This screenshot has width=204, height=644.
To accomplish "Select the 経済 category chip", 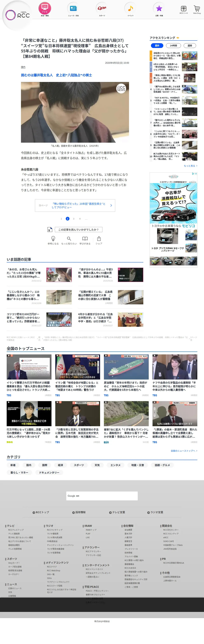I will click(x=61, y=465).
